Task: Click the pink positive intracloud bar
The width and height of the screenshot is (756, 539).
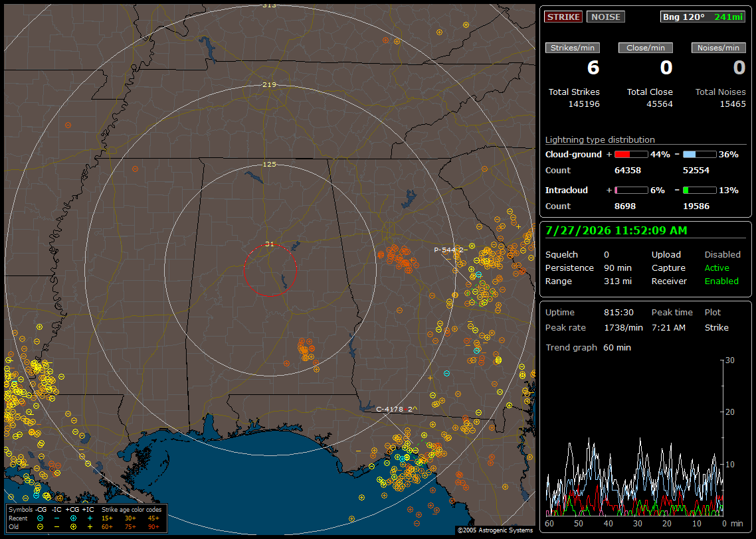Action: point(631,191)
